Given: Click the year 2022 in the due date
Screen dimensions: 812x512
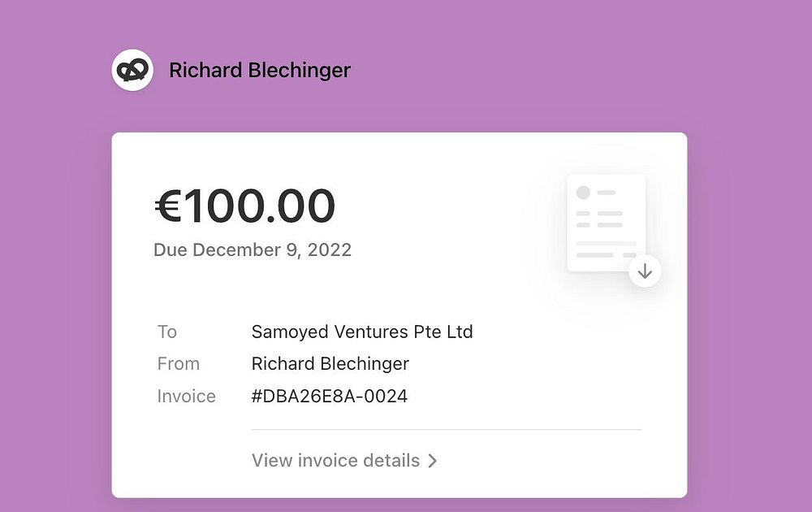Looking at the screenshot, I should pyautogui.click(x=330, y=249).
